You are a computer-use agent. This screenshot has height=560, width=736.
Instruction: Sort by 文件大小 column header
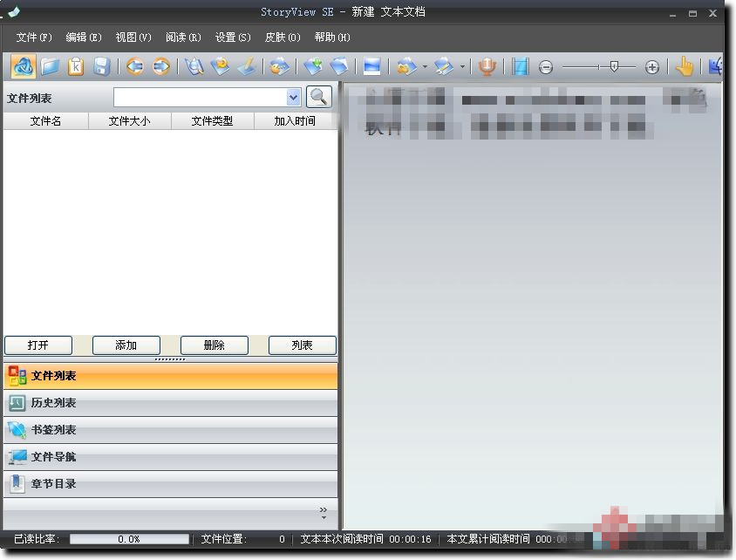point(130,121)
